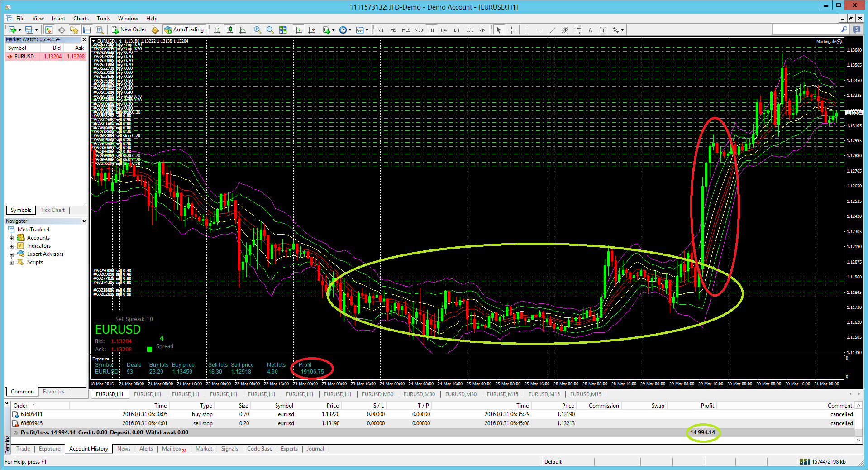Viewport: 868px width, 470px height.
Task: Pick the Fibonacci Retracement drawing tool
Action: pyautogui.click(x=578, y=30)
